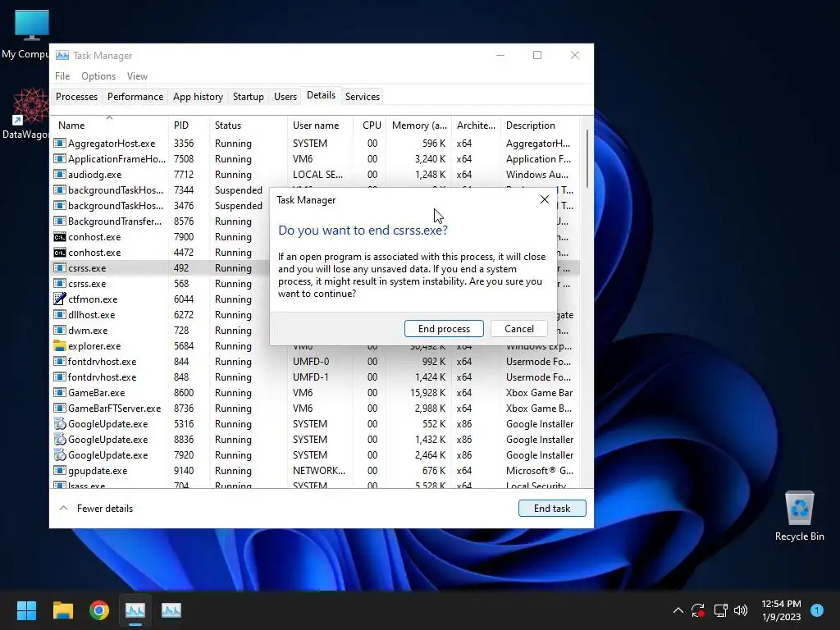Click the active Task Manager taskbar icon
This screenshot has width=840, height=630.
pyautogui.click(x=135, y=610)
